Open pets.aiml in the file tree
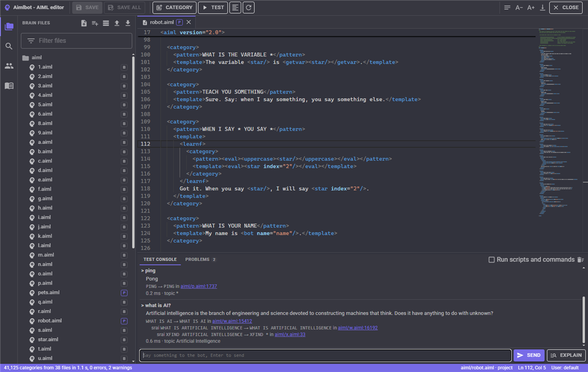 coord(48,293)
